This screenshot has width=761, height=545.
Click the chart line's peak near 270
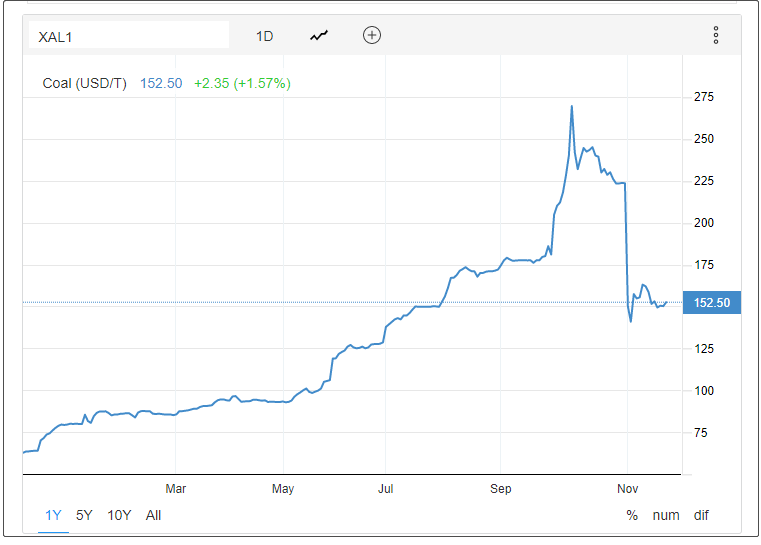(x=571, y=107)
